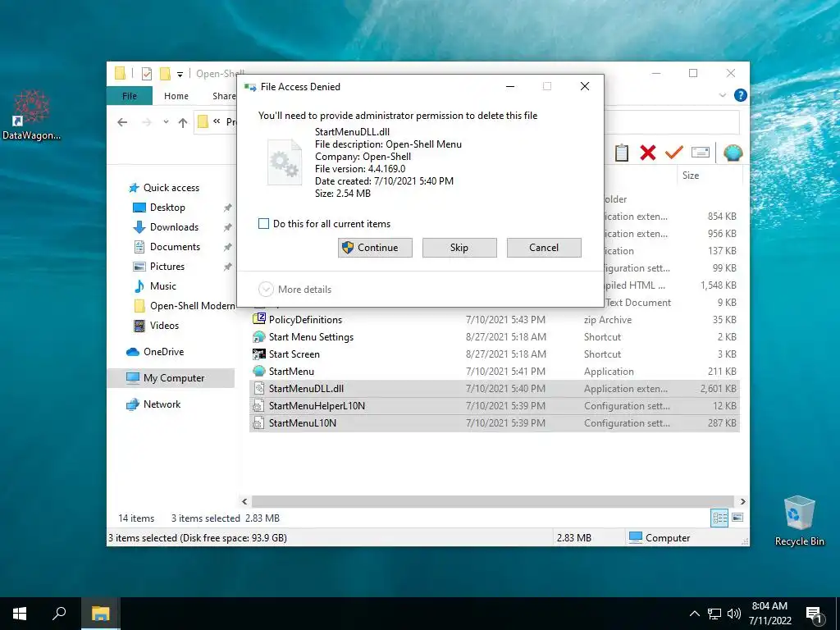
Task: Open Classic Explorer settings shell icon
Action: (733, 153)
